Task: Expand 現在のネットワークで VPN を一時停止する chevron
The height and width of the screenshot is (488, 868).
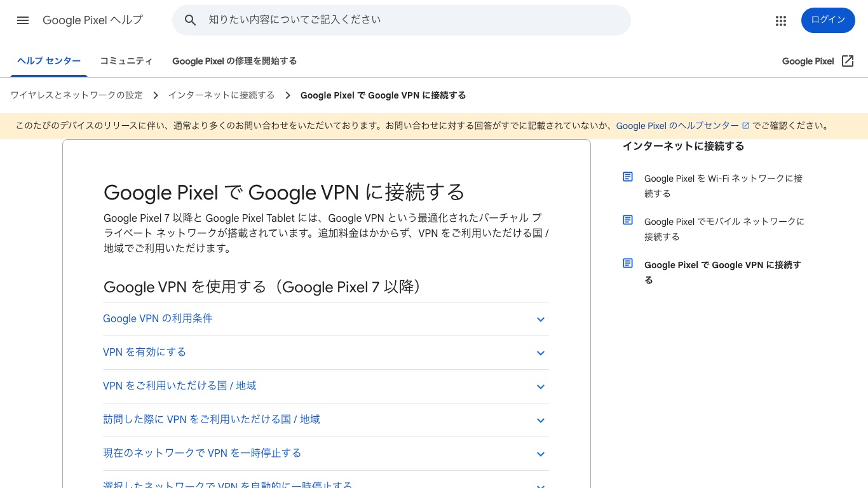Action: click(541, 454)
